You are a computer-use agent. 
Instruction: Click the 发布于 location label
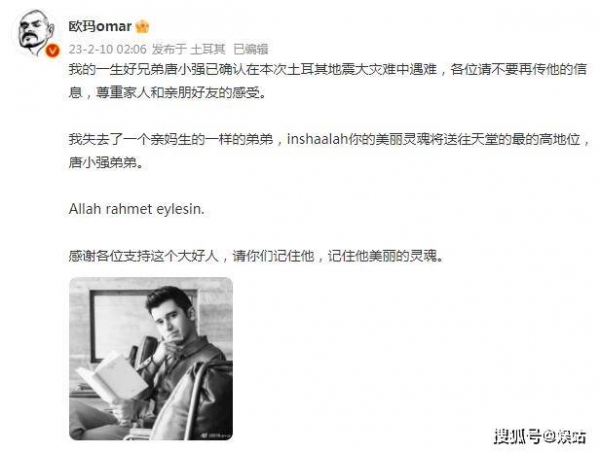click(x=169, y=49)
